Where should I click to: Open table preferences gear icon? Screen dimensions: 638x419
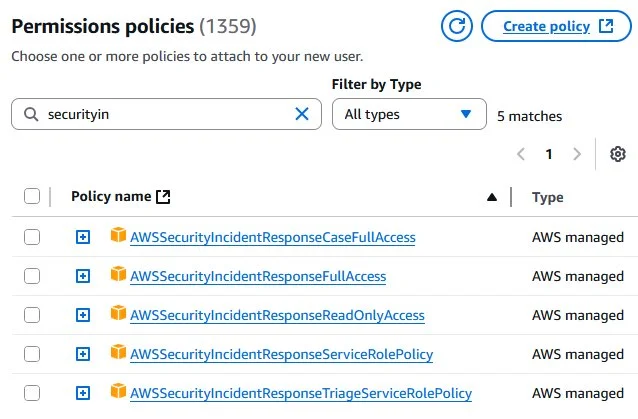(x=618, y=154)
